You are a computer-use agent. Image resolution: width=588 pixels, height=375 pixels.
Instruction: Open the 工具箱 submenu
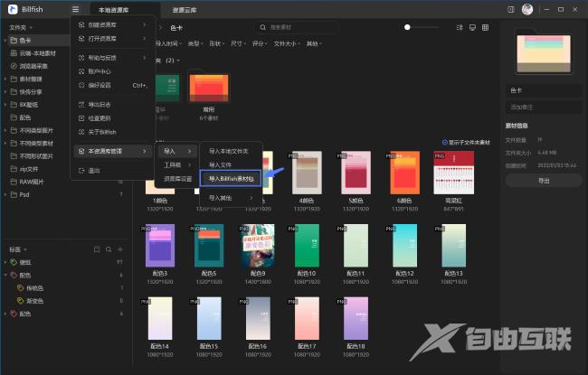pyautogui.click(x=177, y=164)
